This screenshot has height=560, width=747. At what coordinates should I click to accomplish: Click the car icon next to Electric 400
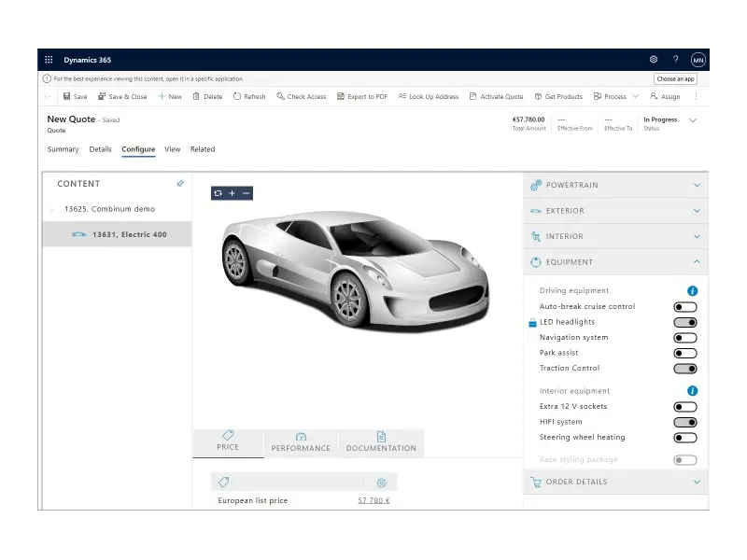tap(79, 234)
